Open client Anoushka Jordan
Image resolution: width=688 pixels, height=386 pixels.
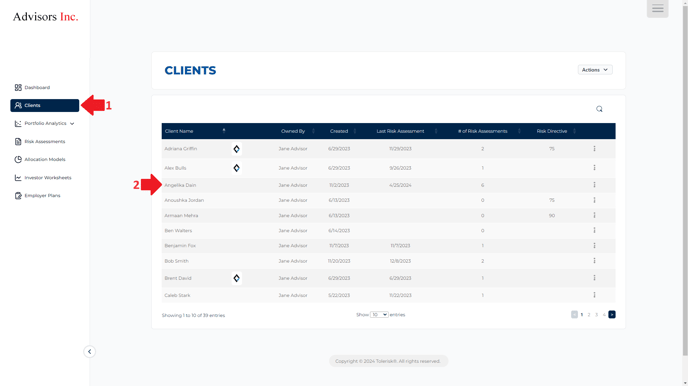(x=184, y=200)
